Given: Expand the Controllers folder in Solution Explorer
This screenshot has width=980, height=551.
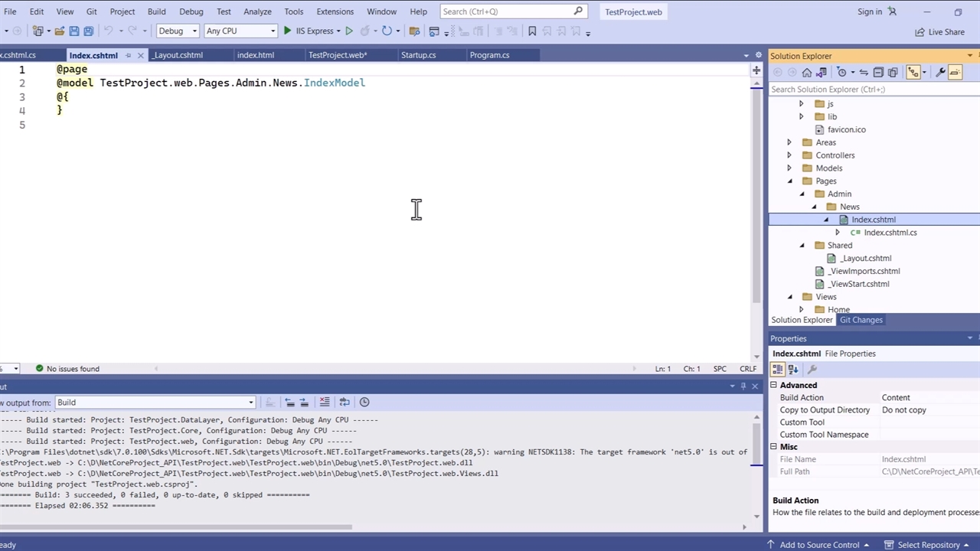Looking at the screenshot, I should point(789,155).
